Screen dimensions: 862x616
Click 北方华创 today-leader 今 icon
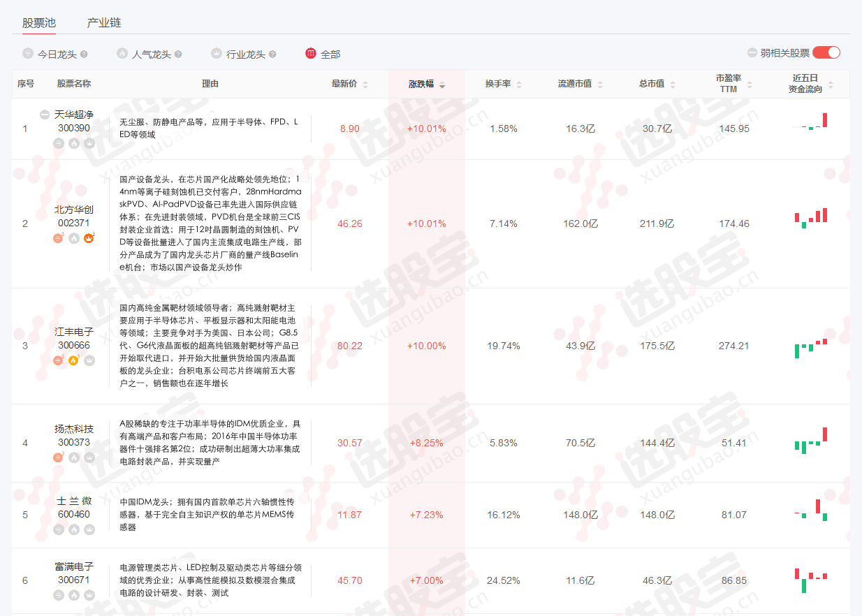(59, 238)
